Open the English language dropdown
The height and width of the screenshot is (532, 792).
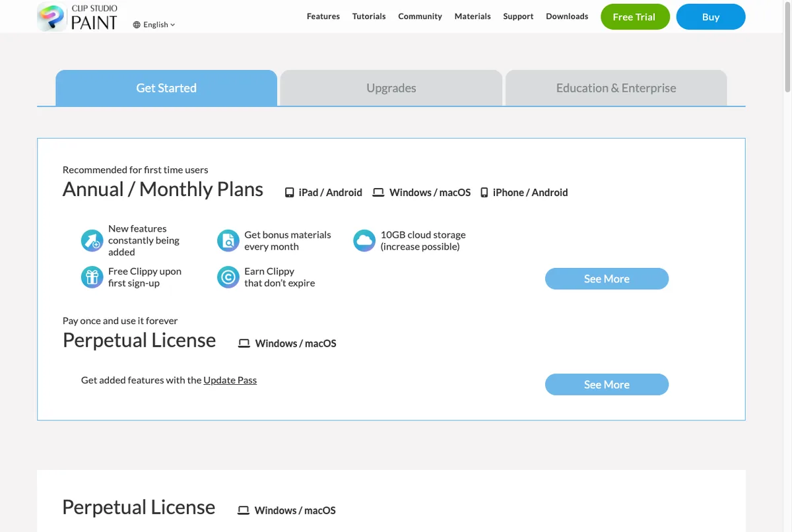click(x=154, y=25)
